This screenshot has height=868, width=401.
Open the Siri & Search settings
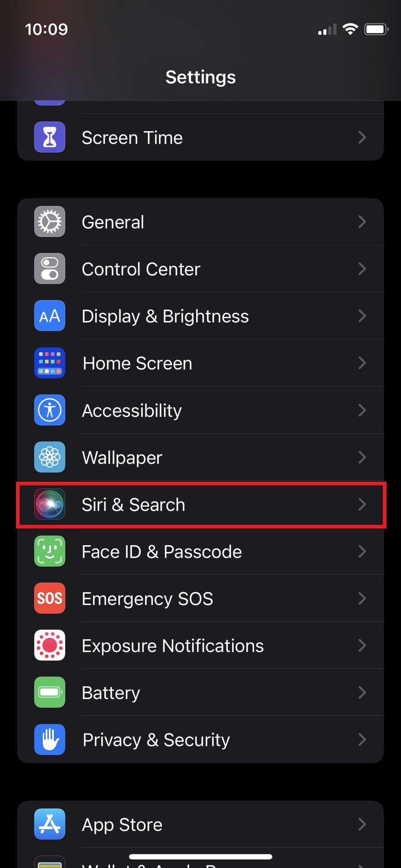(133, 505)
